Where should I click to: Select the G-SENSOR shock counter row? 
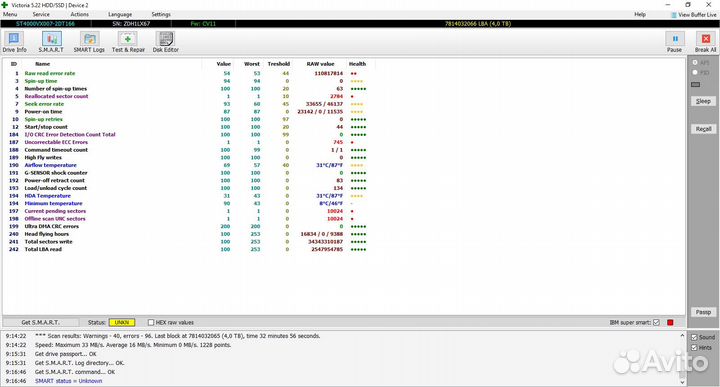[x=188, y=173]
